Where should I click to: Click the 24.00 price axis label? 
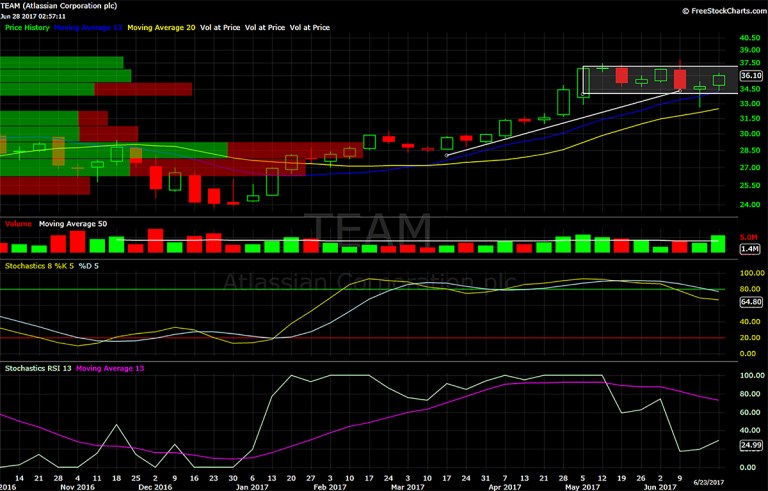pos(750,205)
